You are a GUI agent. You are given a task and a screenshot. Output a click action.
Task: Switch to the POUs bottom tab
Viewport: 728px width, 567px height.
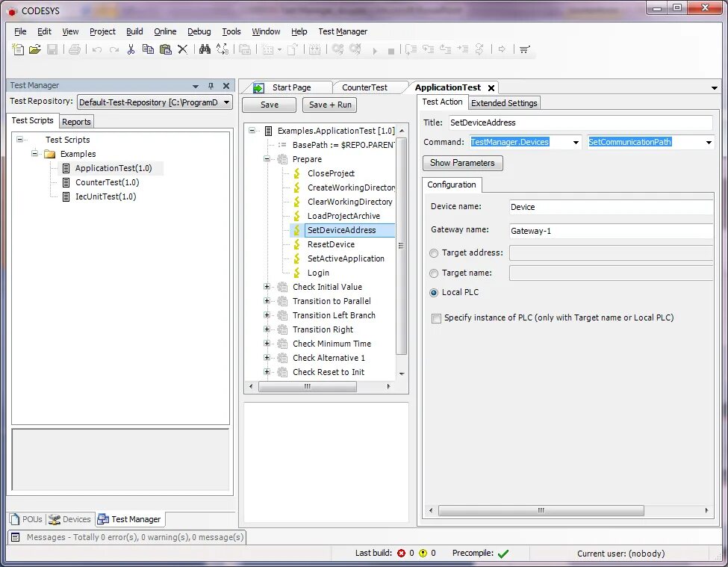click(26, 520)
